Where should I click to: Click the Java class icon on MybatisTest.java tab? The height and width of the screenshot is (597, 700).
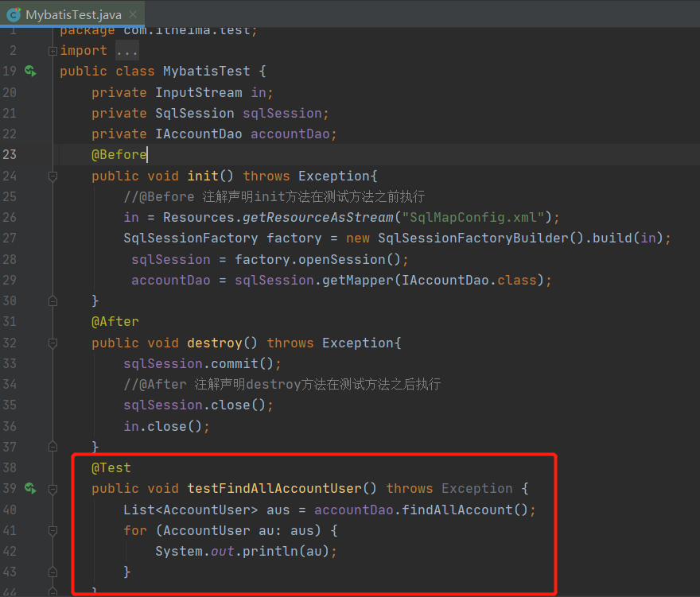pyautogui.click(x=14, y=14)
